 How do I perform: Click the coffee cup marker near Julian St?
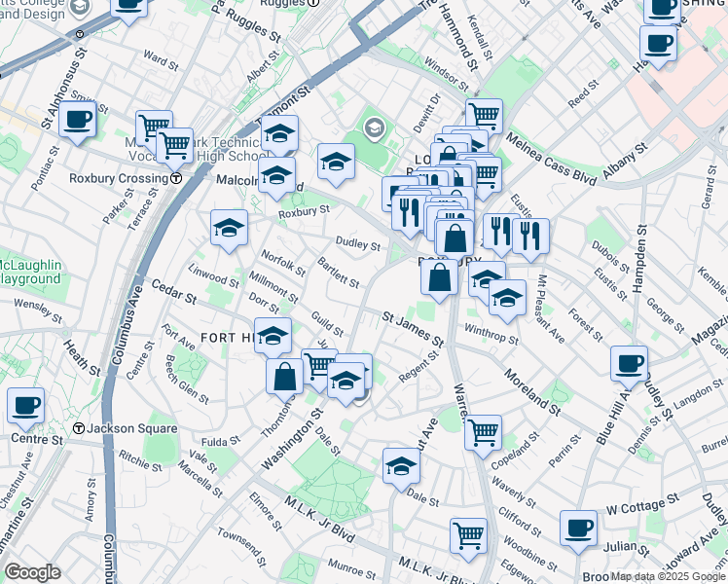[578, 528]
